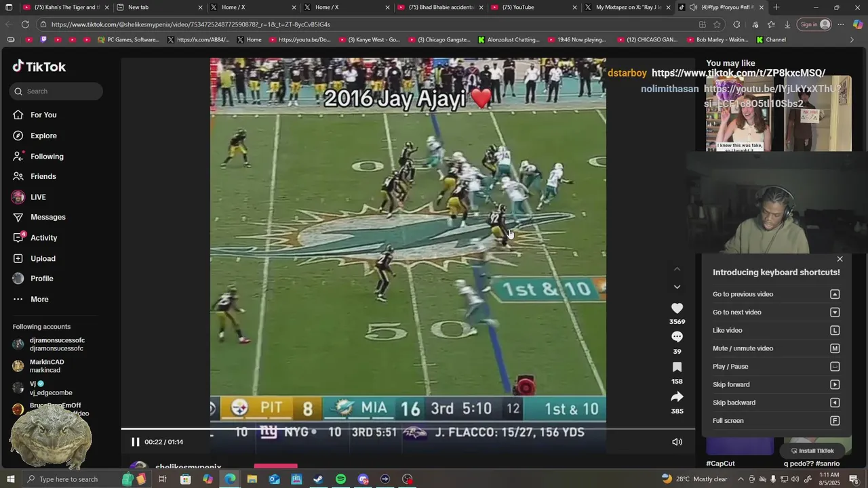Select the Full screen F shortcut key
The width and height of the screenshot is (868, 488).
pyautogui.click(x=835, y=421)
